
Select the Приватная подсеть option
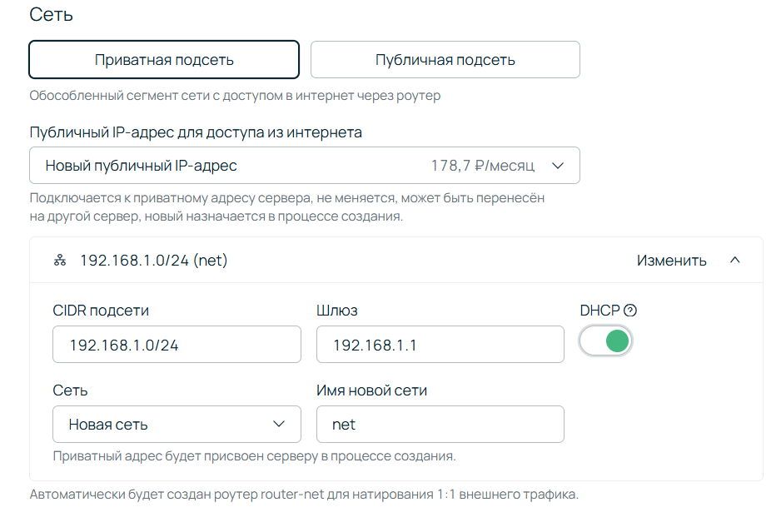click(164, 59)
